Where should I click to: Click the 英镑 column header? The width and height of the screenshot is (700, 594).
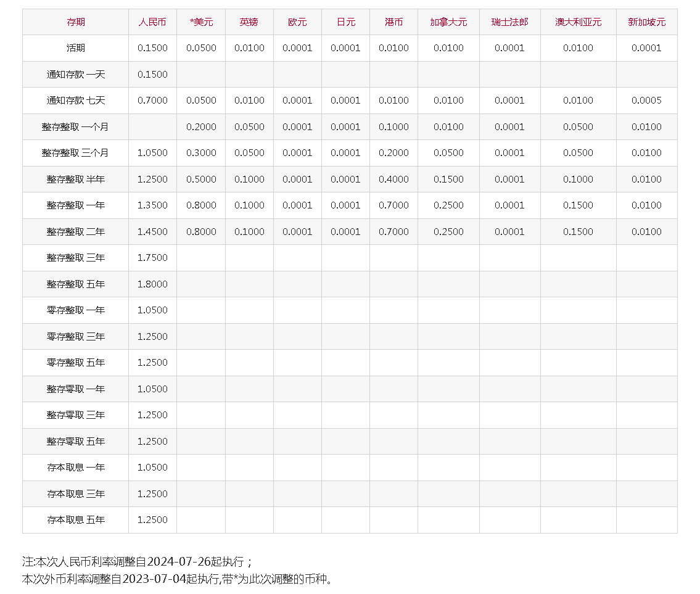coord(249,22)
